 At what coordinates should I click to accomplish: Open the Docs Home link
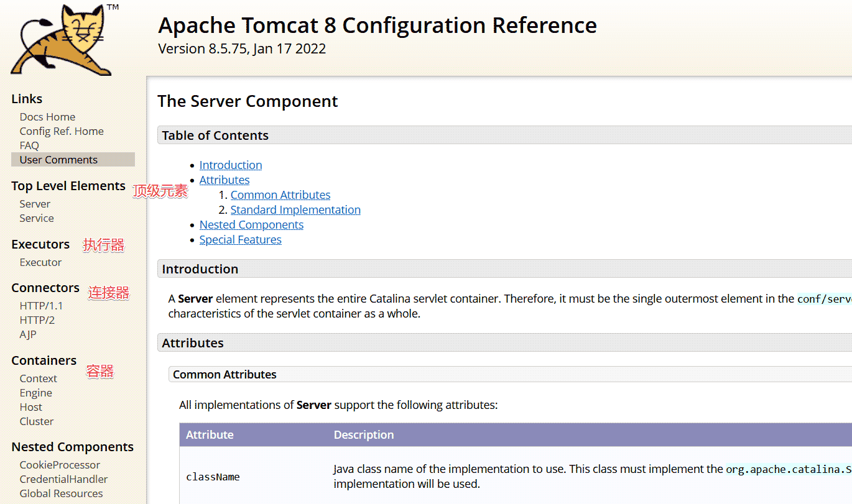click(47, 117)
